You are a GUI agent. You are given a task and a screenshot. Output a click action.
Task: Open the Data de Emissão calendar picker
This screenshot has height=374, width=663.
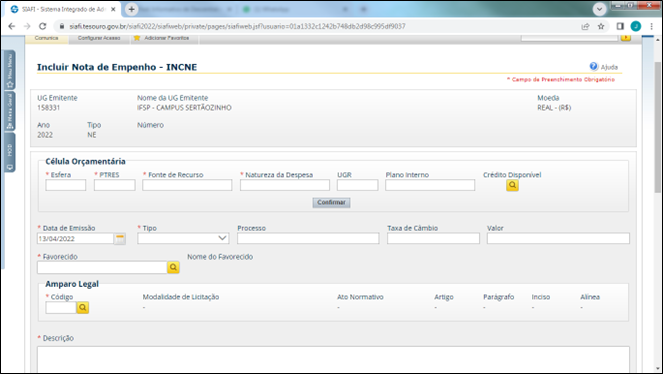(x=120, y=239)
